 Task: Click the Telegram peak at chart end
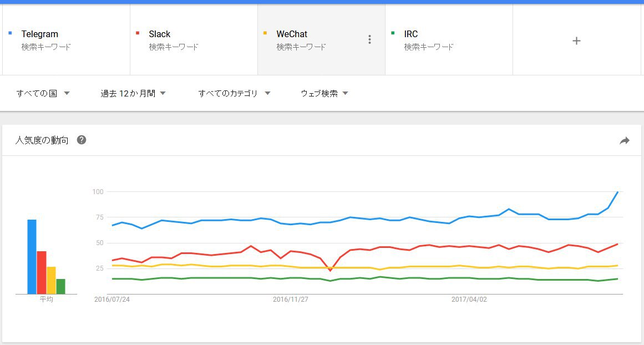click(x=617, y=192)
